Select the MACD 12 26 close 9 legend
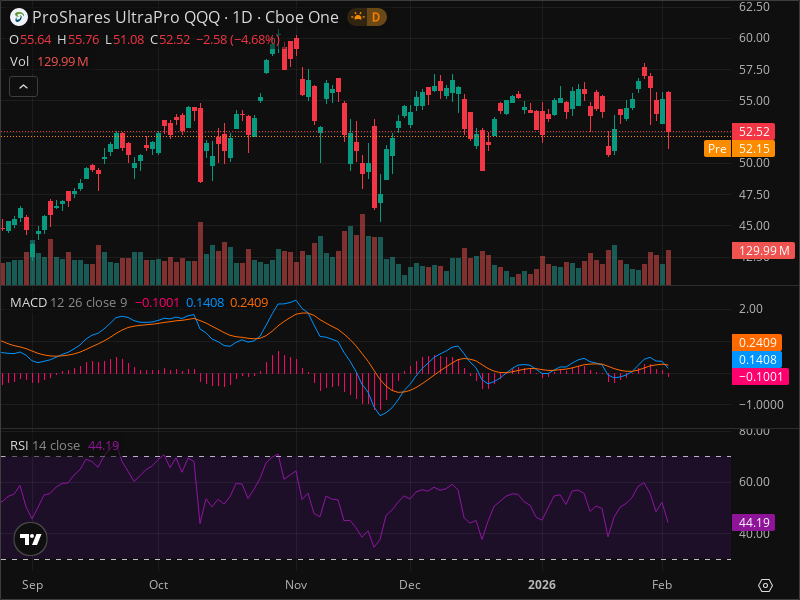Image resolution: width=800 pixels, height=600 pixels. pos(68,303)
